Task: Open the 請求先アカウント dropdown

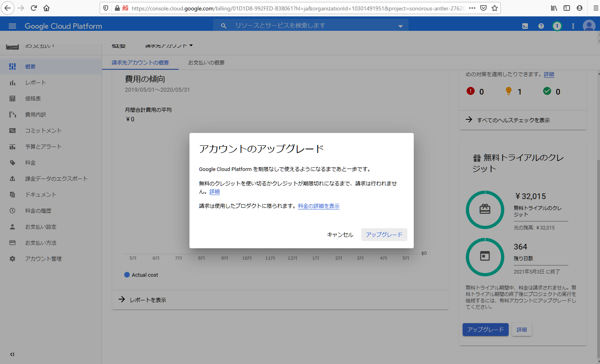Action: 169,46
